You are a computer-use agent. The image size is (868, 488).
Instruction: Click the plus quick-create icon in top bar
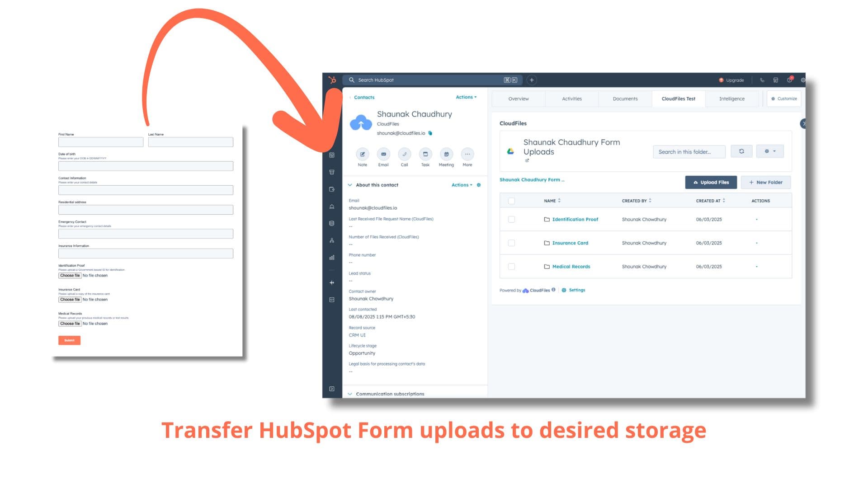[x=532, y=80]
